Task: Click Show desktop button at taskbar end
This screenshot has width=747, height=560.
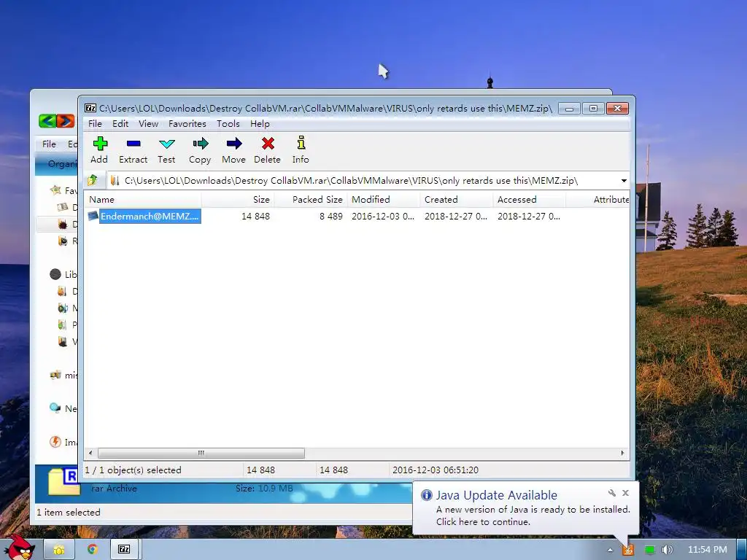Action: click(742, 550)
